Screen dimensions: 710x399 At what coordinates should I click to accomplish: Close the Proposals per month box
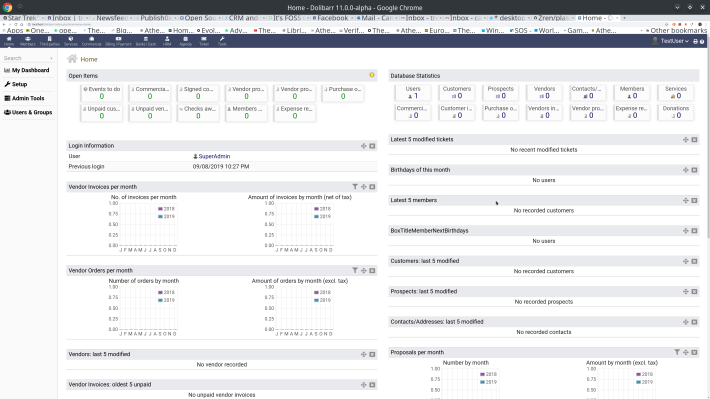(x=694, y=352)
